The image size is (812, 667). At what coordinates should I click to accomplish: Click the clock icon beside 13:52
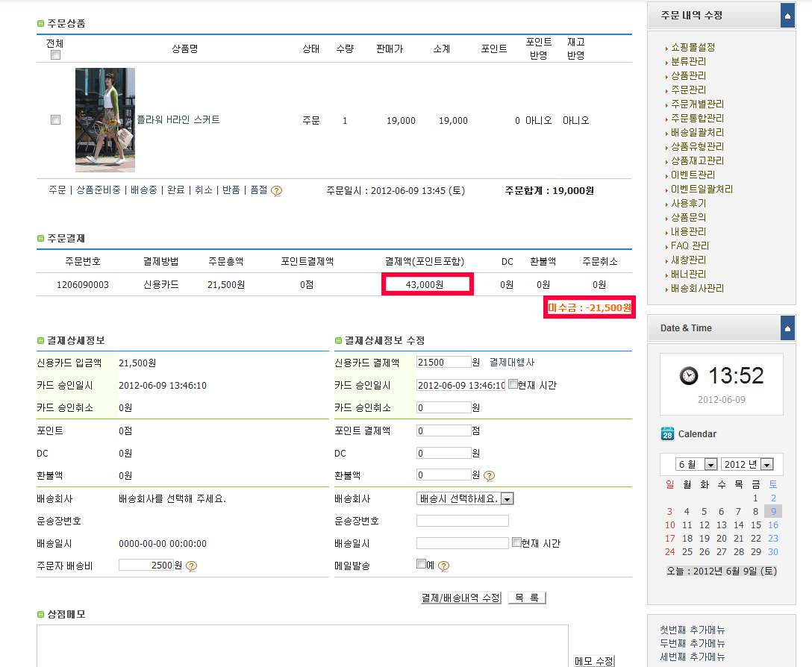(x=688, y=376)
